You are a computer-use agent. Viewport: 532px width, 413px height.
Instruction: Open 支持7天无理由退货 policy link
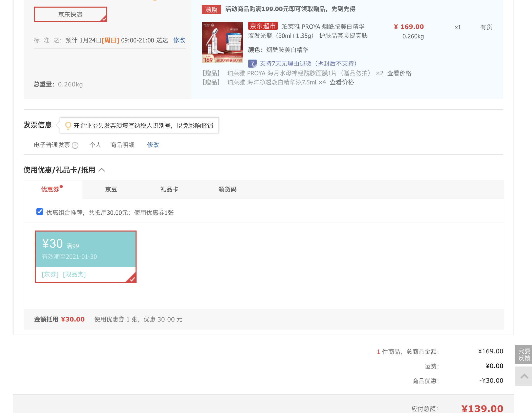coord(308,63)
